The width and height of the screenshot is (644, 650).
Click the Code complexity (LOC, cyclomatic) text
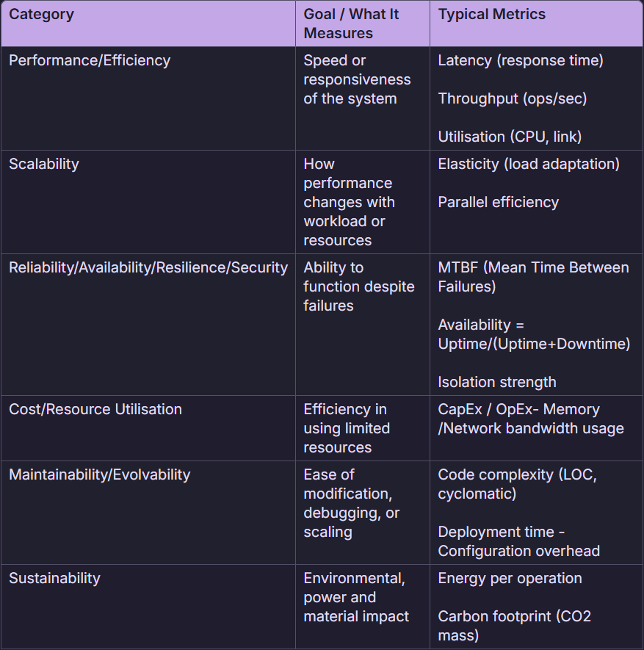(x=517, y=484)
